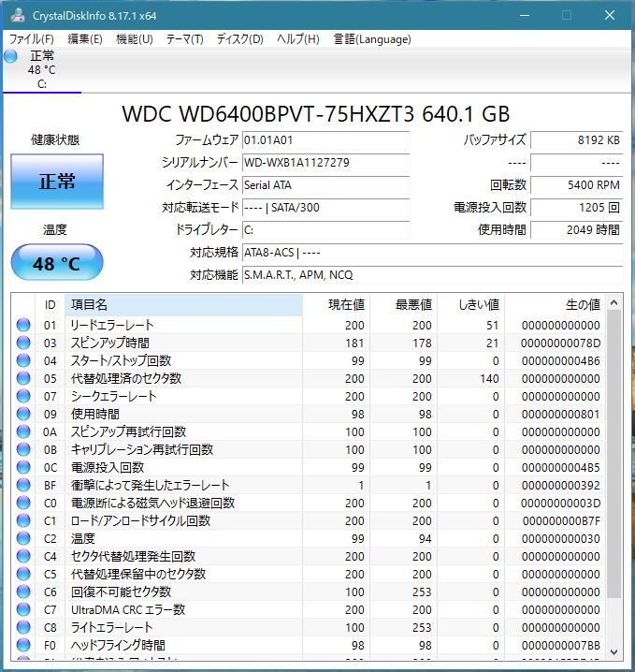Viewport: 635px width, 672px height.
Task: Click the 回転数 field 5400 RPM
Action: point(576,185)
